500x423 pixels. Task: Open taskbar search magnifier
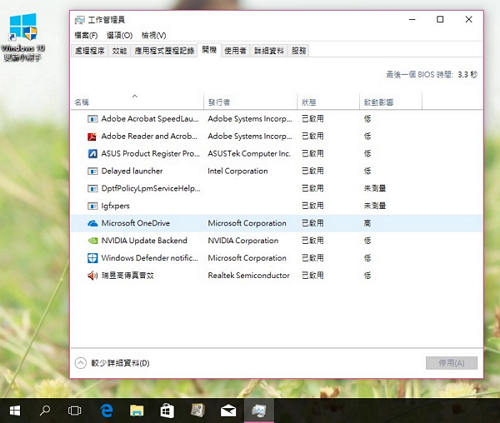tap(45, 411)
